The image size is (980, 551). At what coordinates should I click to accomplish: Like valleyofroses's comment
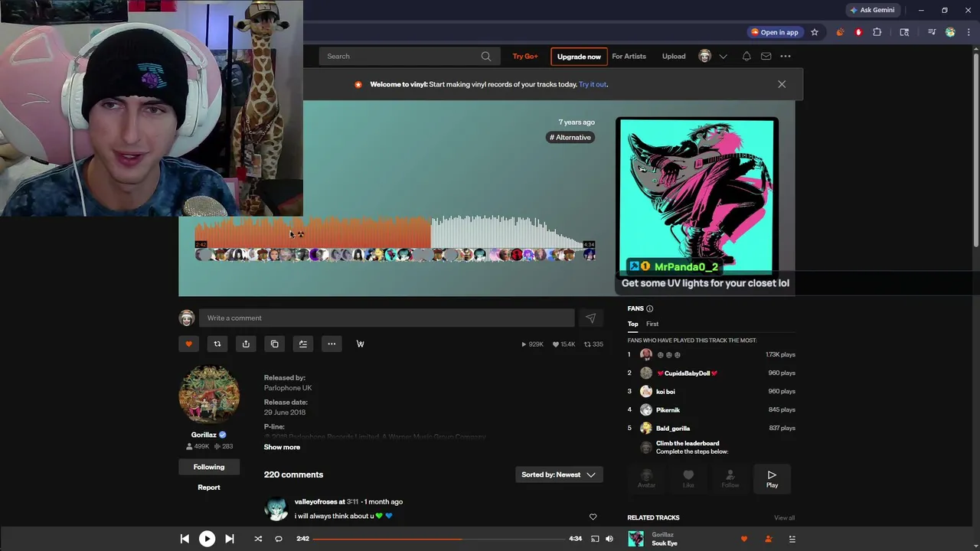pyautogui.click(x=593, y=517)
